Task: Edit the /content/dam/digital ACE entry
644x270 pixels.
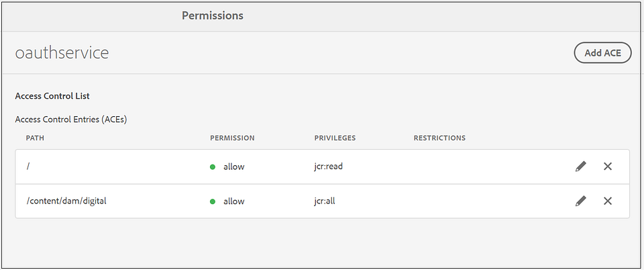Action: pyautogui.click(x=581, y=201)
